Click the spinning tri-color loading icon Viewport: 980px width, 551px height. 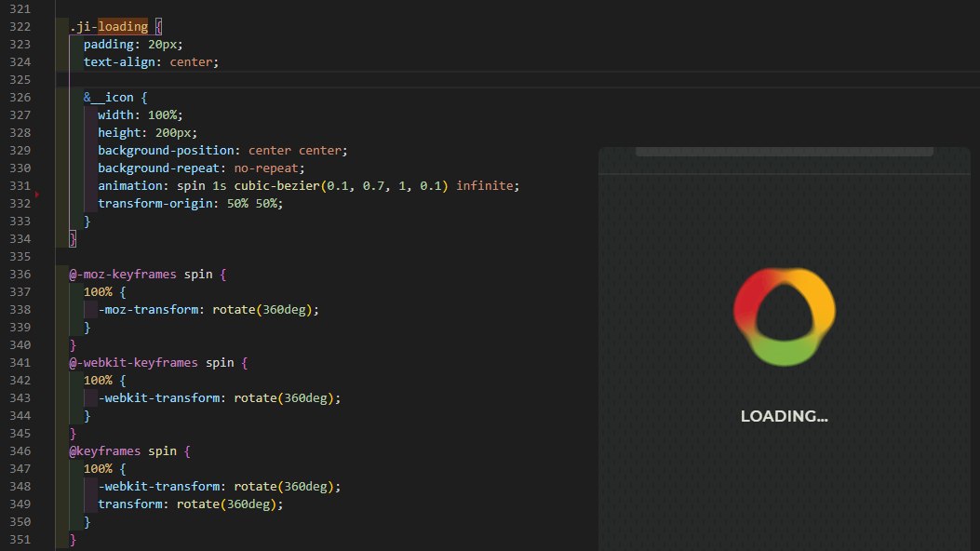(785, 316)
